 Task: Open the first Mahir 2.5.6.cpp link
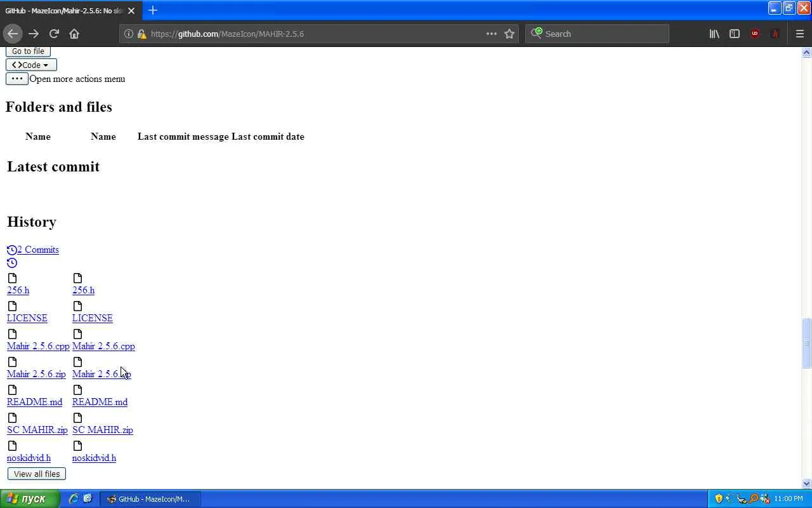38,346
